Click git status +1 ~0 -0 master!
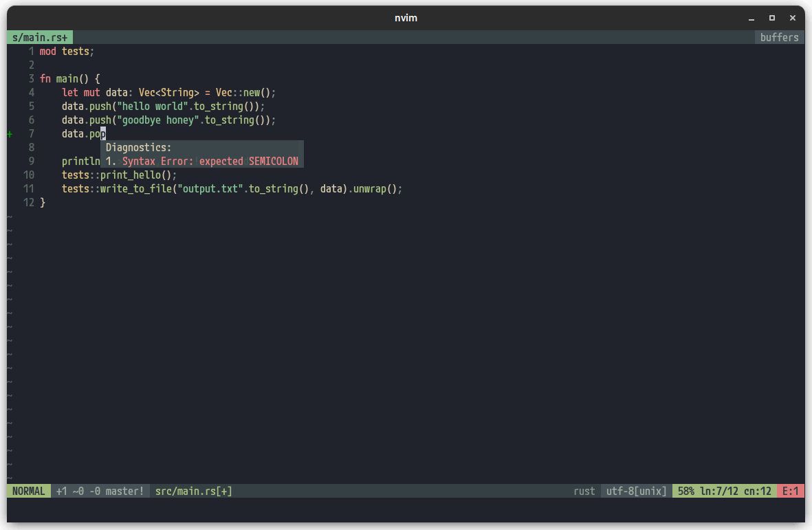812x530 pixels. coord(100,492)
